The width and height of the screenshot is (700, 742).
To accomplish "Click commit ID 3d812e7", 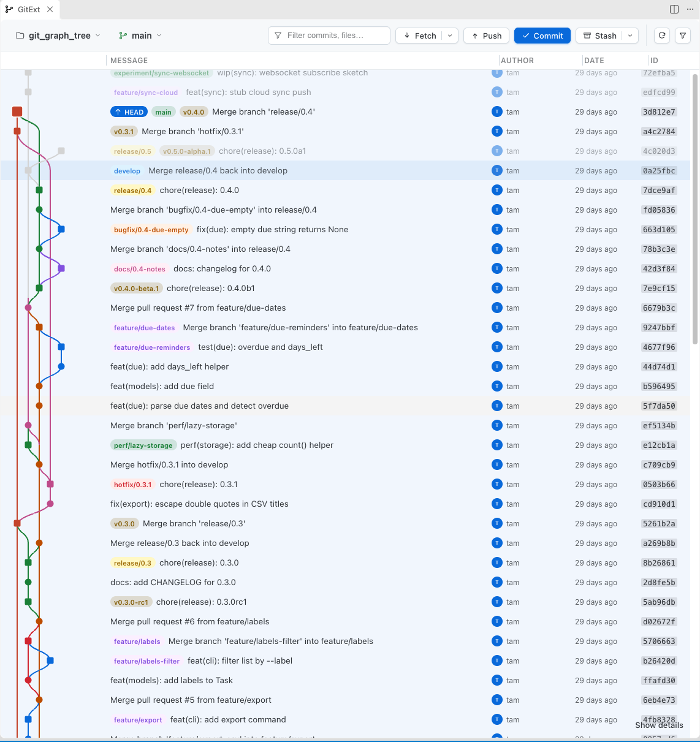I will [x=659, y=112].
